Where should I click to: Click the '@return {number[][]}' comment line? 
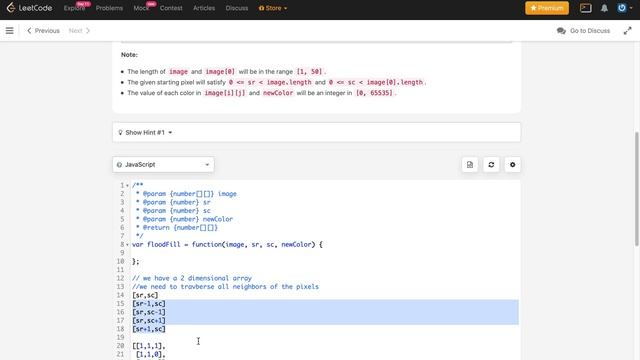pyautogui.click(x=177, y=227)
